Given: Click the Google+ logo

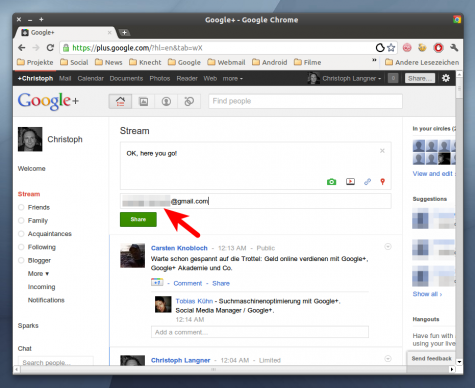Looking at the screenshot, I should 48,101.
